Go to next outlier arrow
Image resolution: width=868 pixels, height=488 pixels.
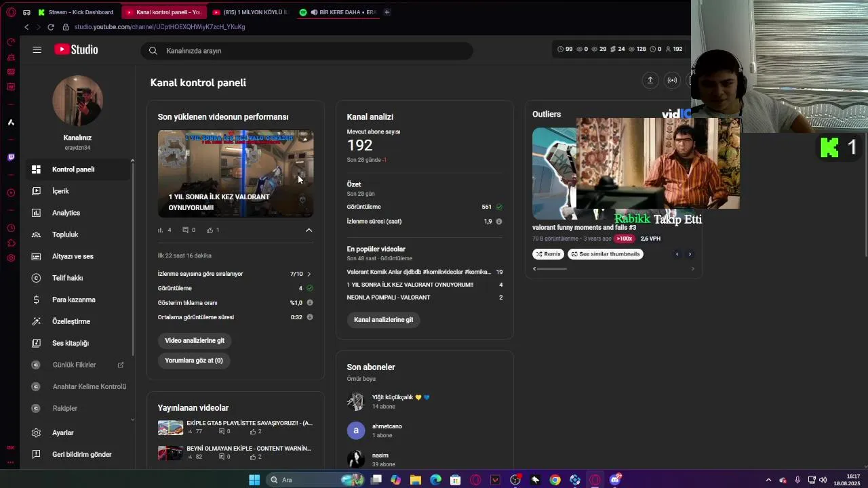(x=690, y=254)
